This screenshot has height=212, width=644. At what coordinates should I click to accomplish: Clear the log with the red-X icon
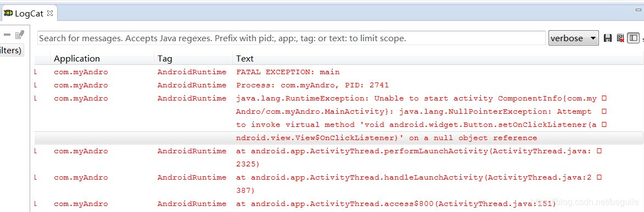click(620, 38)
